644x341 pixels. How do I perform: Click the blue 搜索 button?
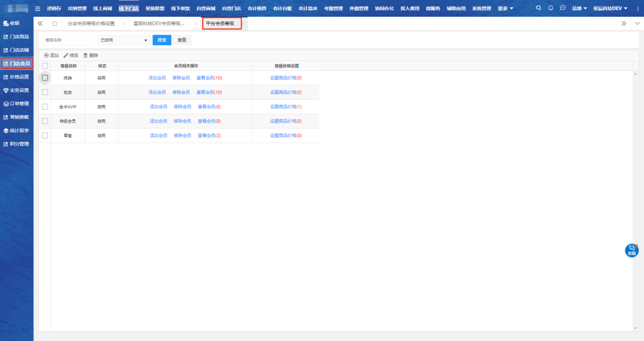pos(162,40)
